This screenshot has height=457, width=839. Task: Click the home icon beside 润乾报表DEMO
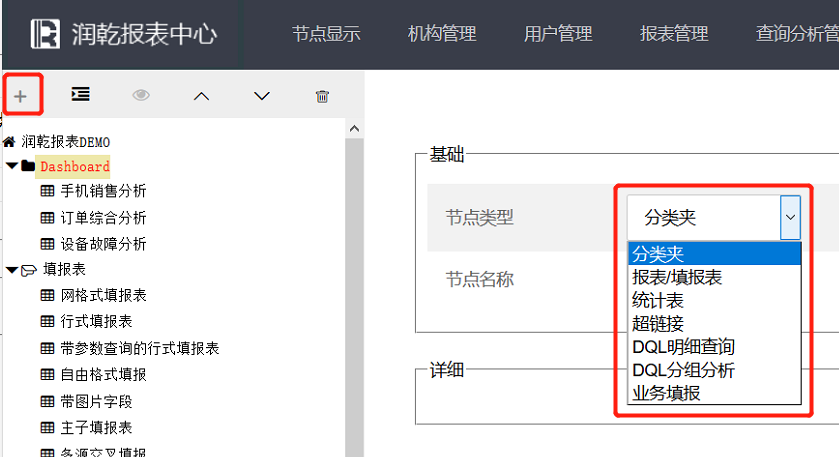click(9, 142)
